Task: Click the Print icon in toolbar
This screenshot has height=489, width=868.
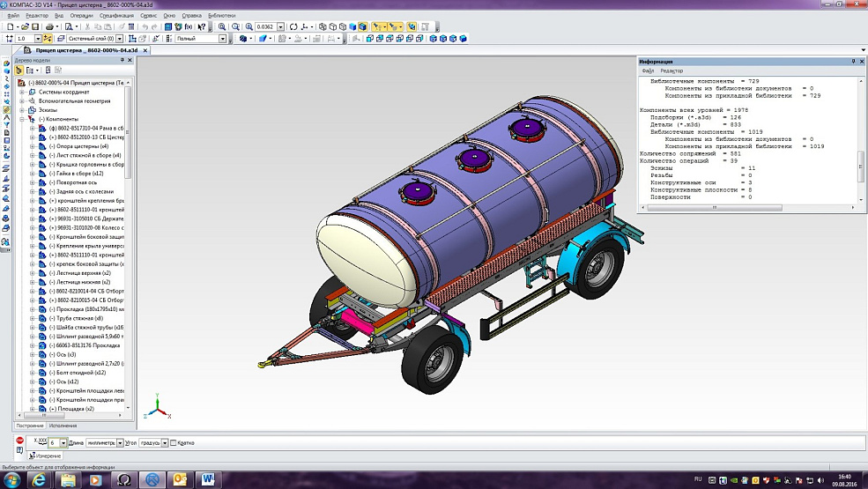Action: [x=51, y=27]
